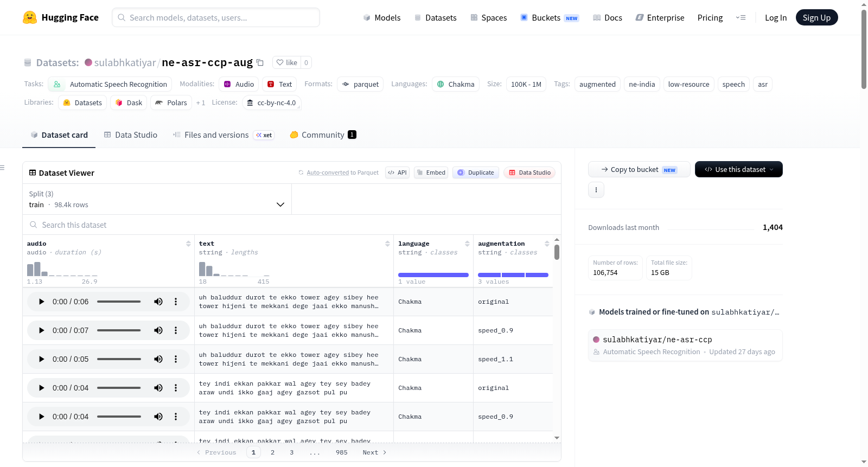The width and height of the screenshot is (868, 467).
Task: Open the navigation overflow menu icon
Action: coord(741,17)
